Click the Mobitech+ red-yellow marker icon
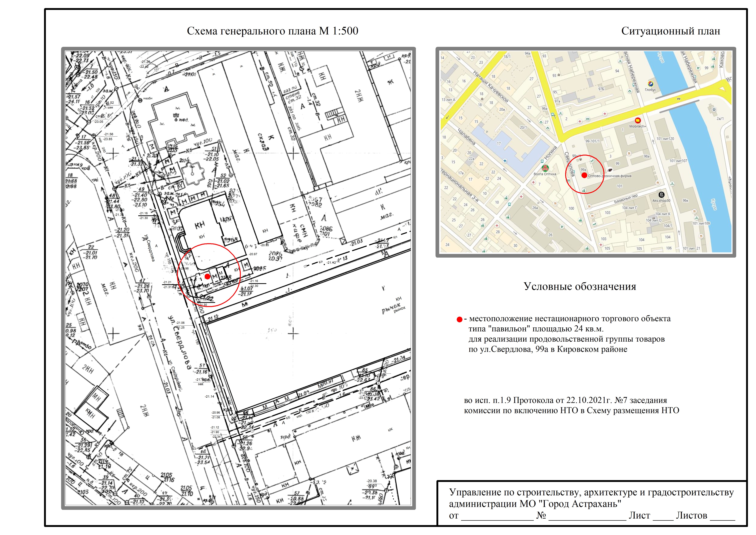Viewport: 756px width, 535px height. click(x=638, y=121)
